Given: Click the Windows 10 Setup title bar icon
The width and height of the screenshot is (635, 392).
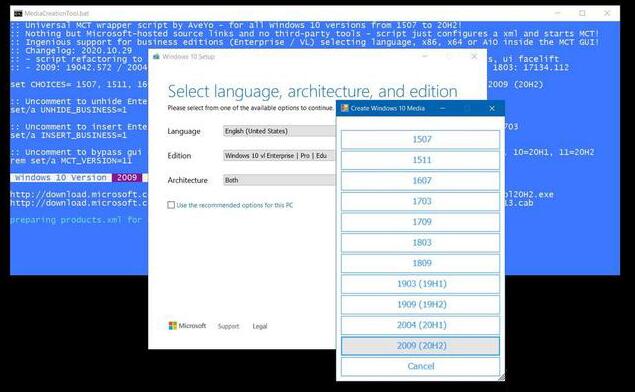Looking at the screenshot, I should tap(156, 57).
